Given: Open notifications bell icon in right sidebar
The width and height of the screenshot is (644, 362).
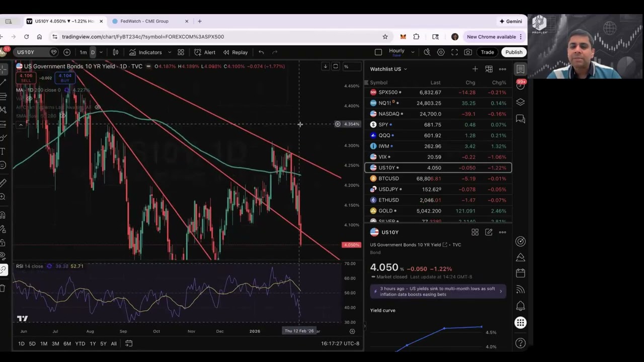Looking at the screenshot, I should pyautogui.click(x=521, y=306).
